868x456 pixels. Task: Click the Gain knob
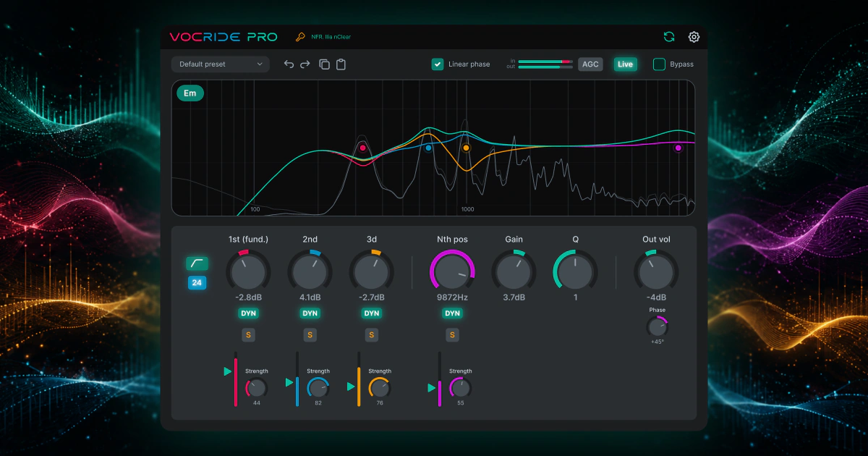(514, 271)
